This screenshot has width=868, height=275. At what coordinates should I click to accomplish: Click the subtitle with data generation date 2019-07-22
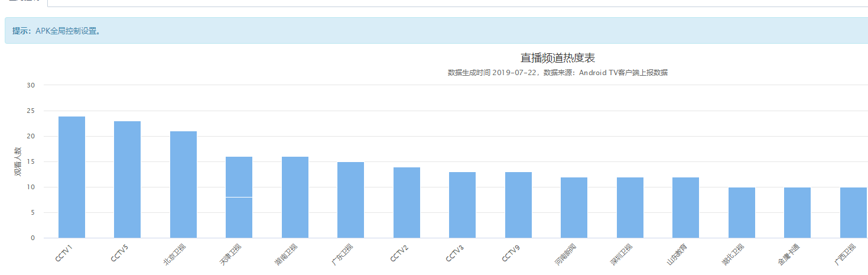[558, 73]
